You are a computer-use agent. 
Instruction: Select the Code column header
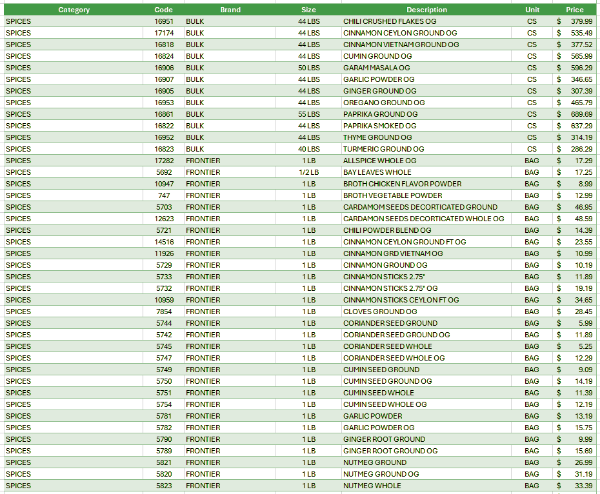tap(164, 9)
